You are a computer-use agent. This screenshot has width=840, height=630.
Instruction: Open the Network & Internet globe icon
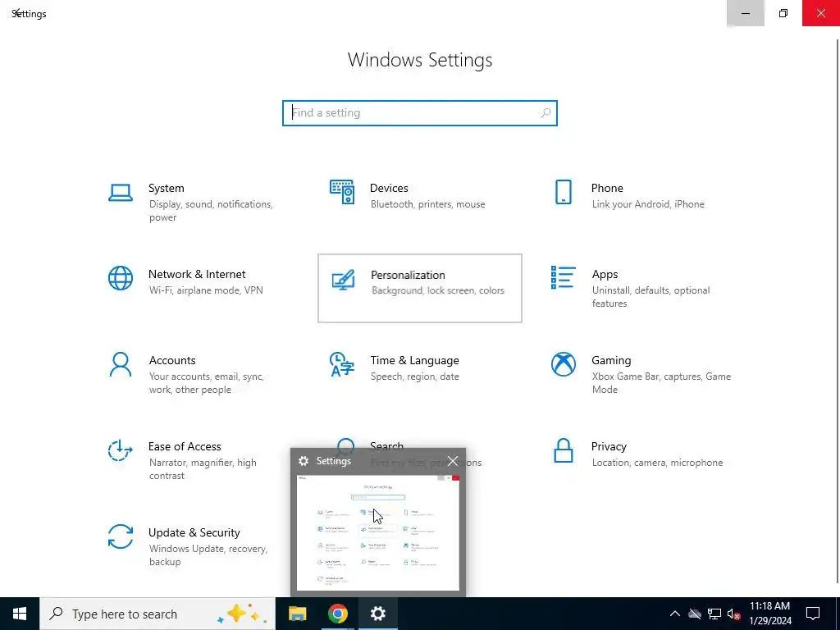tap(120, 279)
